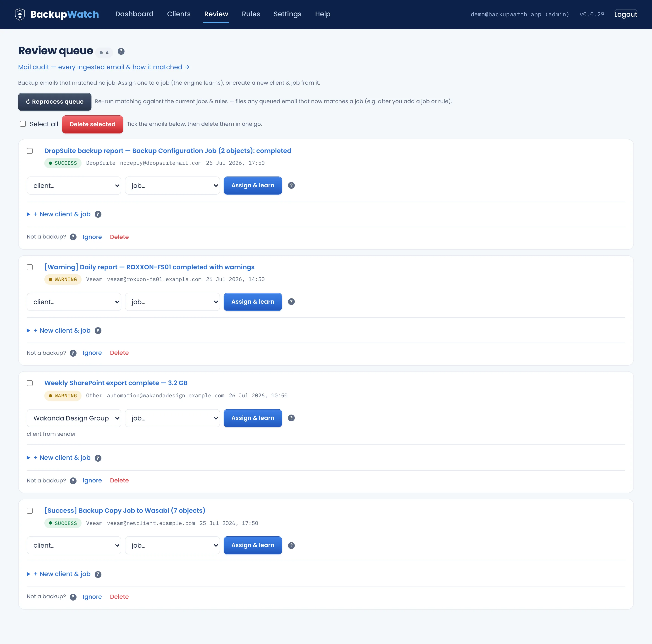Open client dropdown in Wasabi Copy Job card
The height and width of the screenshot is (644, 652).
(74, 545)
